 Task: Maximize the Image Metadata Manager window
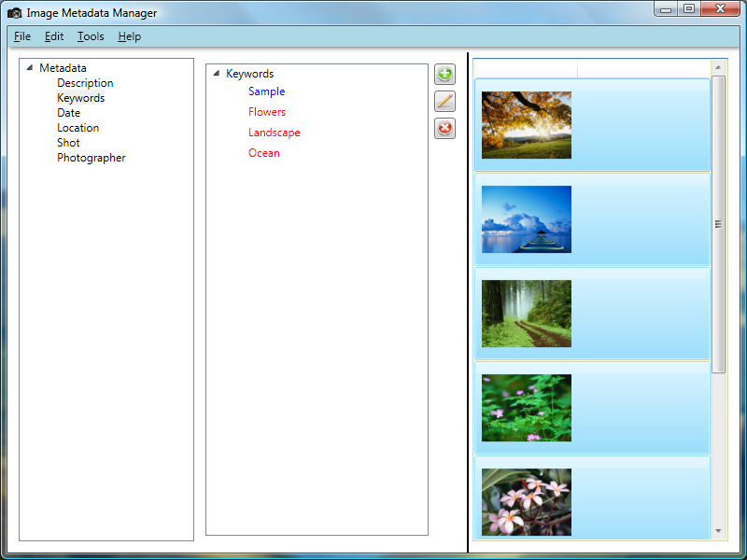[689, 9]
